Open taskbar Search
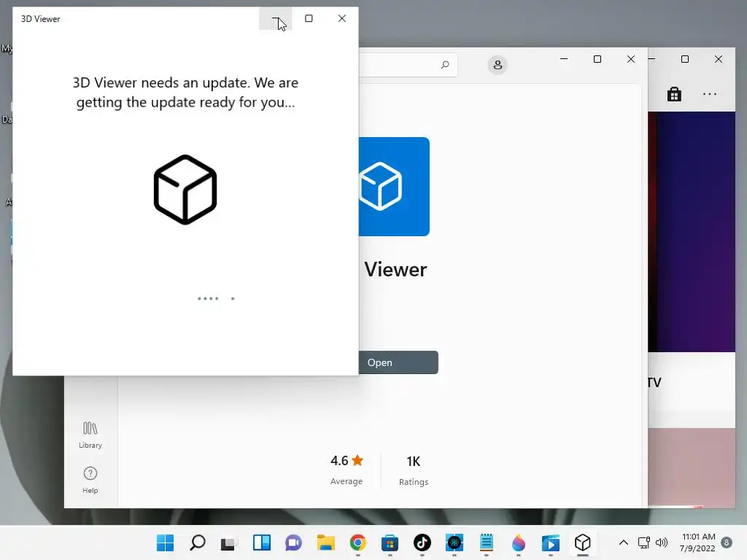Viewport: 747px width, 560px height. 197,542
